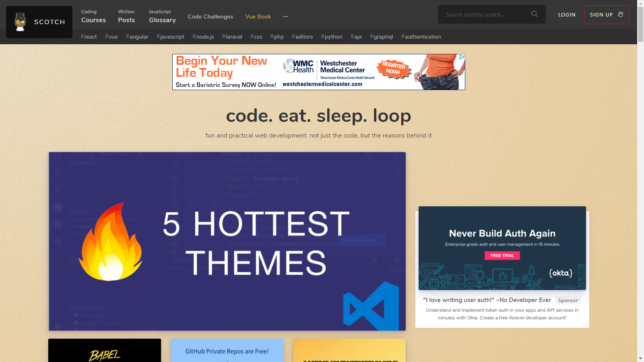The image size is (644, 362).
Task: Click the page vertical scrollbar thumb
Action: (640, 24)
